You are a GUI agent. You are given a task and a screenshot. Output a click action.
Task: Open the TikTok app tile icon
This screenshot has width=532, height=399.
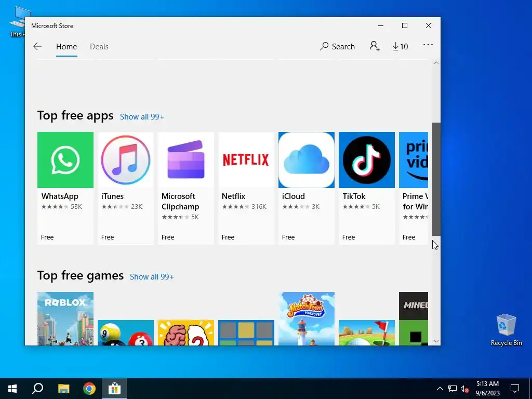367,160
